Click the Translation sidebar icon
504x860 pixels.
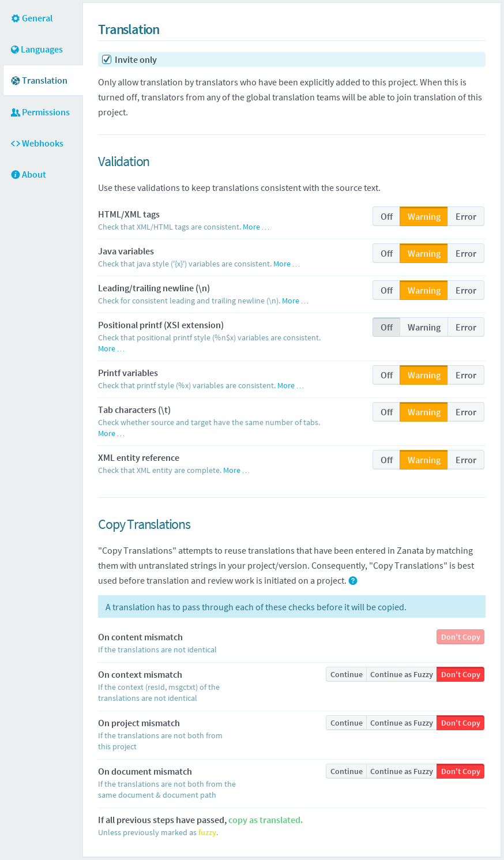(x=16, y=81)
